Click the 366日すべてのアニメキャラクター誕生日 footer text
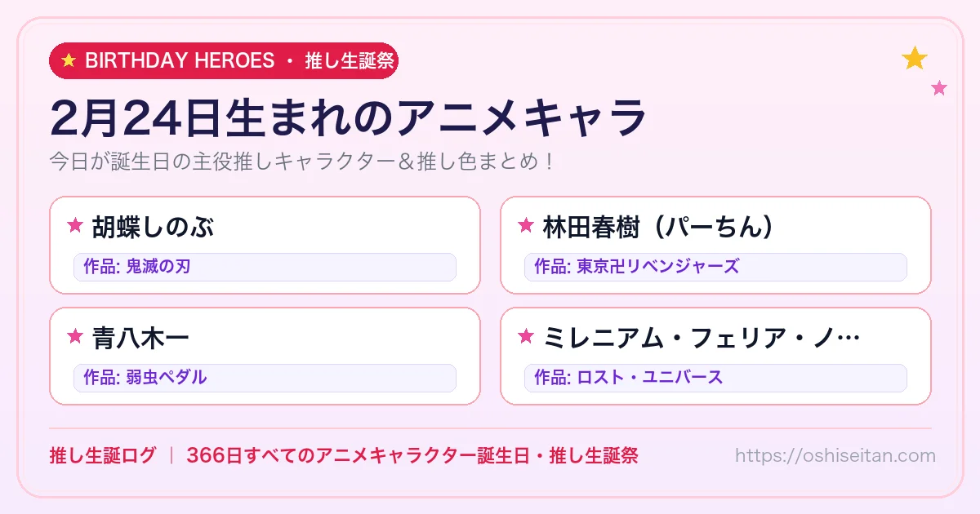The image size is (980, 514). (361, 455)
